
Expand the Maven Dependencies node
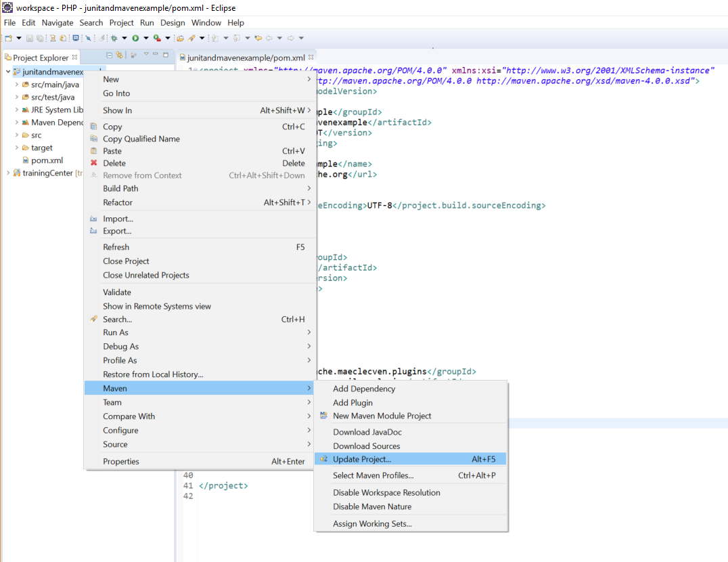[17, 122]
